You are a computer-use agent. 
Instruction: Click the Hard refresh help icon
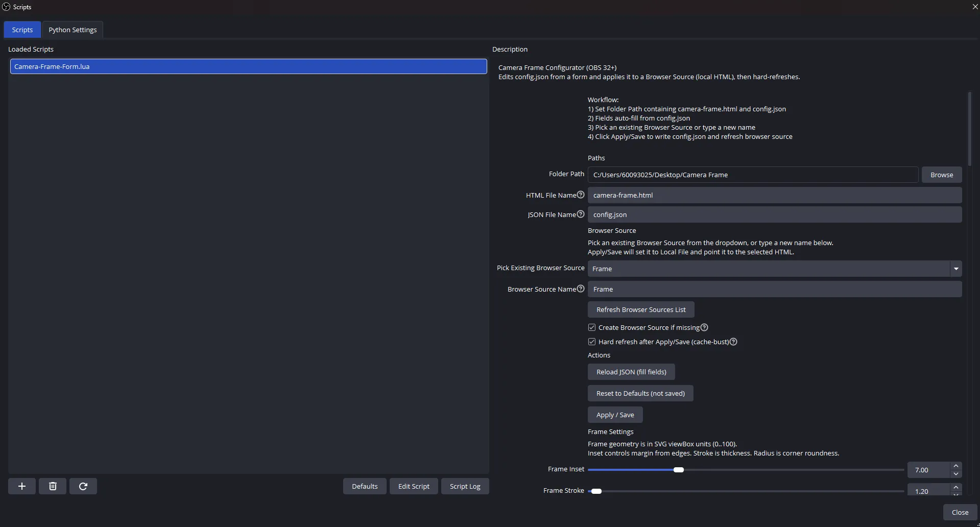[x=733, y=341]
